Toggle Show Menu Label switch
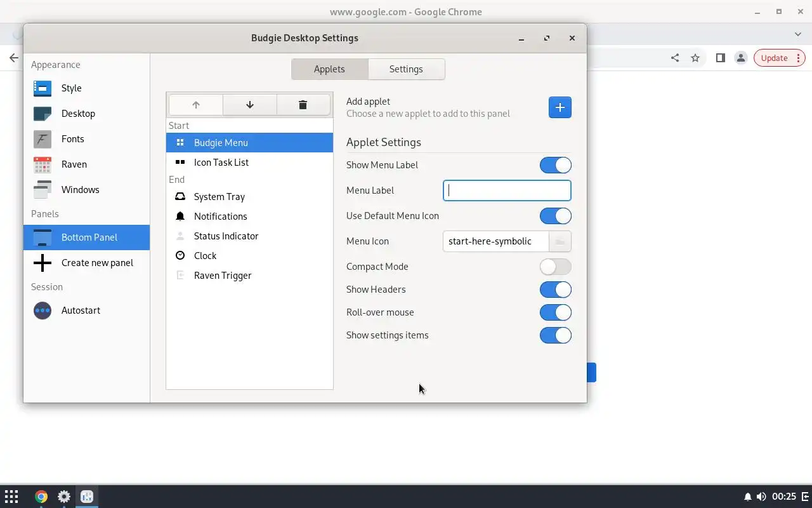The width and height of the screenshot is (812, 508). (556, 165)
